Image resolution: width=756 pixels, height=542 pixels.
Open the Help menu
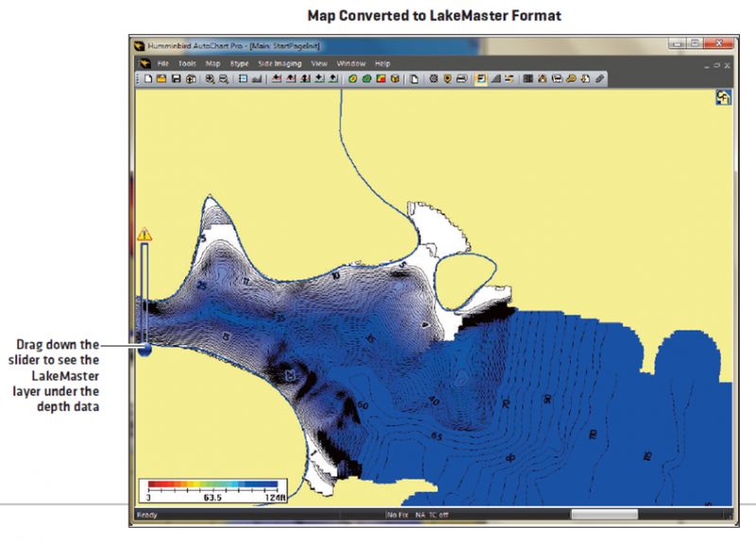click(x=382, y=63)
